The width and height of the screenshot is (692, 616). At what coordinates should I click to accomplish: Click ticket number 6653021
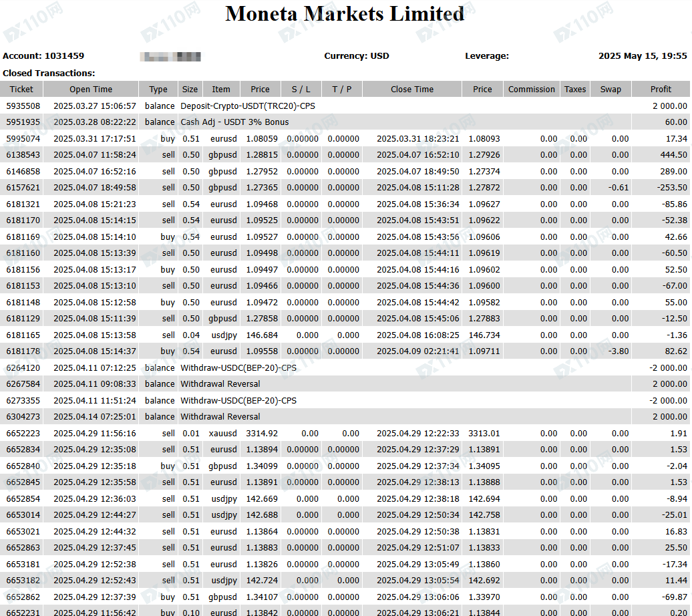click(x=23, y=531)
